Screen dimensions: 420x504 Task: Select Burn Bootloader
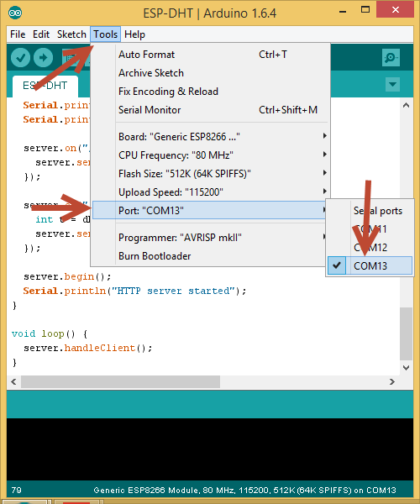point(211,256)
